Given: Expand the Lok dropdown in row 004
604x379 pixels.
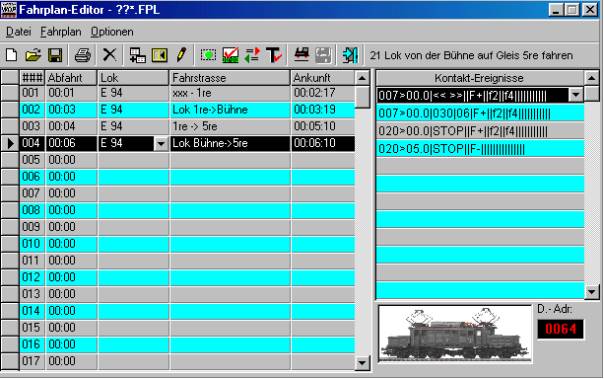Looking at the screenshot, I should [x=161, y=144].
